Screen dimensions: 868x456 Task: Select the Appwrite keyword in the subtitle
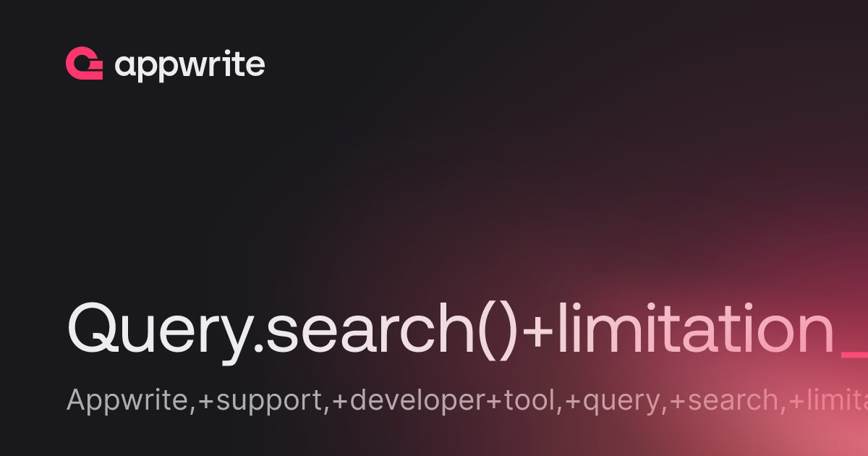(127, 400)
